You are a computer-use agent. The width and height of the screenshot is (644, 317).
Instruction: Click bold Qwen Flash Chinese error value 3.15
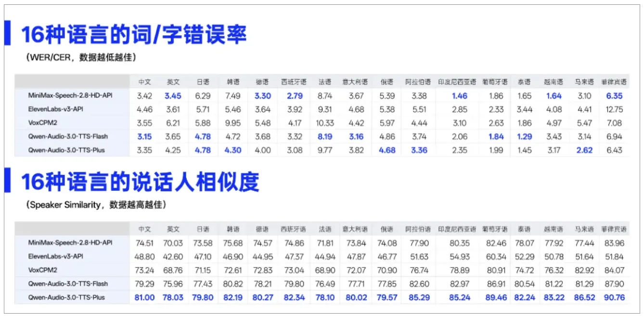144,137
